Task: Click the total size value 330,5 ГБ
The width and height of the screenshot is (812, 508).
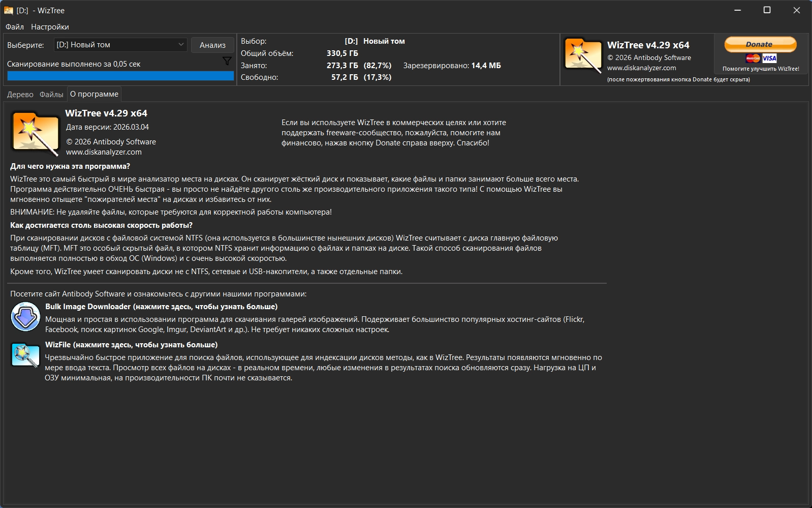Action: point(342,53)
